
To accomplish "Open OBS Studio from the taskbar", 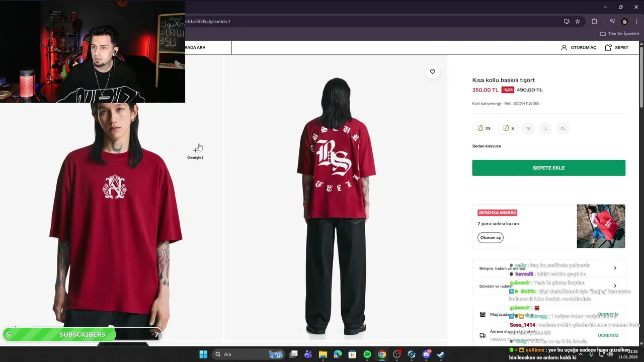I will (x=397, y=354).
